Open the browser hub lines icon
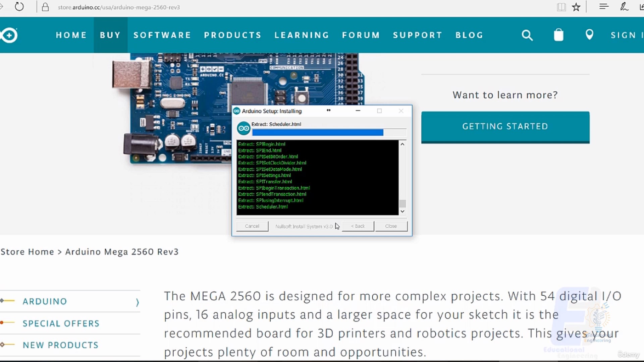Viewport: 644px width, 362px height. click(604, 6)
